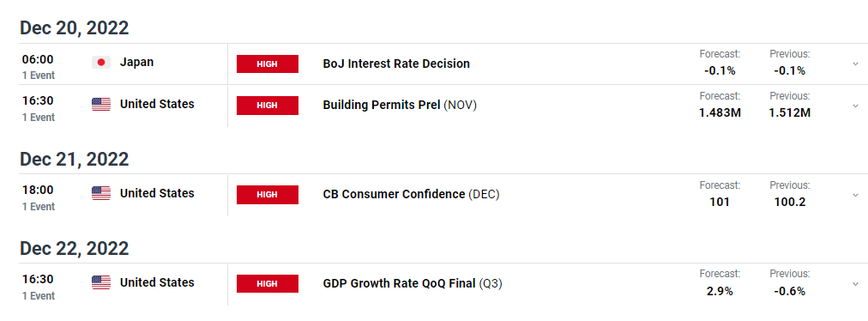Click HIGH badge for CB Consumer Confidence
This screenshot has height=321, width=868.
pyautogui.click(x=268, y=195)
